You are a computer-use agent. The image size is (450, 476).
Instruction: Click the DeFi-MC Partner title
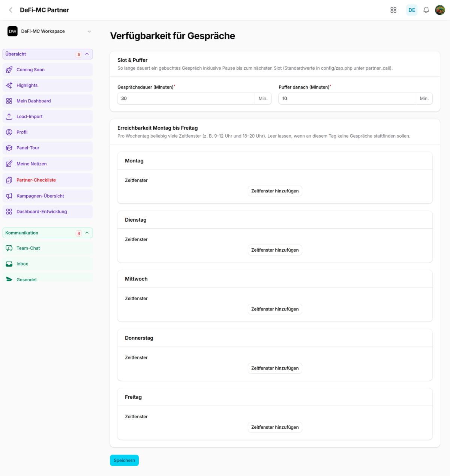(44, 10)
